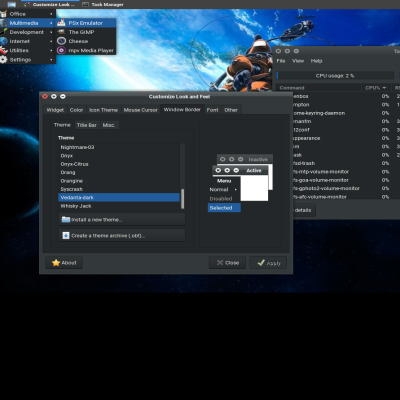The width and height of the screenshot is (400, 400).
Task: Sort by Command column in Task Manager
Action: 318,88
